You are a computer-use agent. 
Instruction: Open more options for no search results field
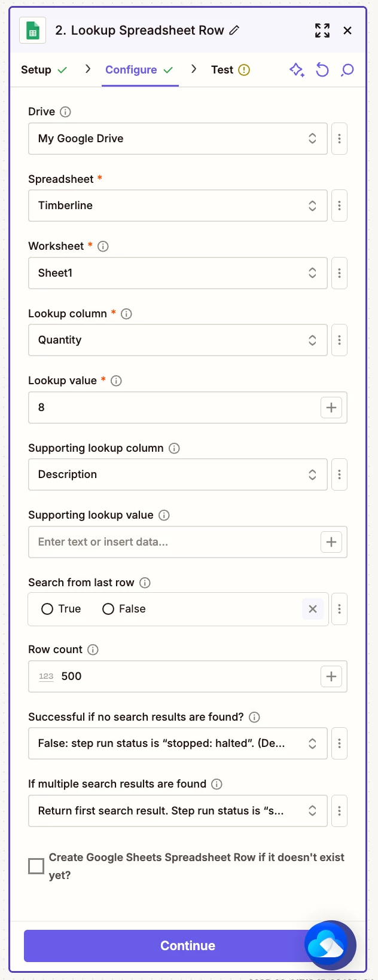coord(339,743)
